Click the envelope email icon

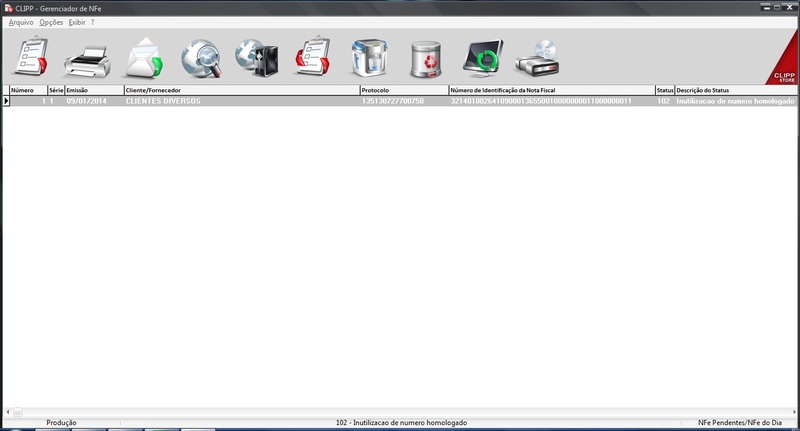pyautogui.click(x=143, y=58)
